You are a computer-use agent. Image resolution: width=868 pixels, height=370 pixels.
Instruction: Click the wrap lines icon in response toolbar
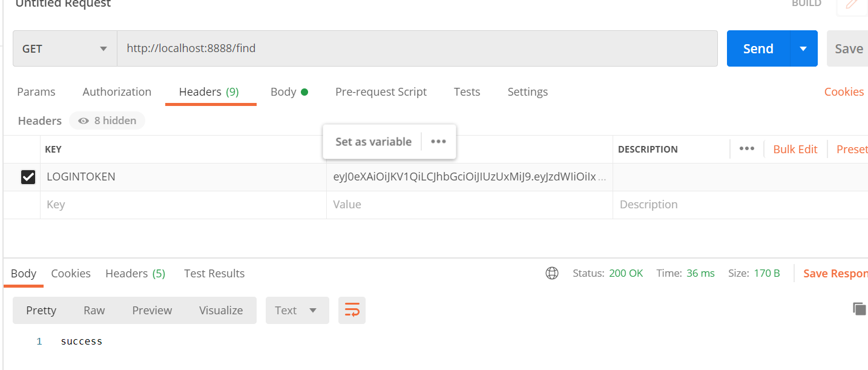point(352,311)
